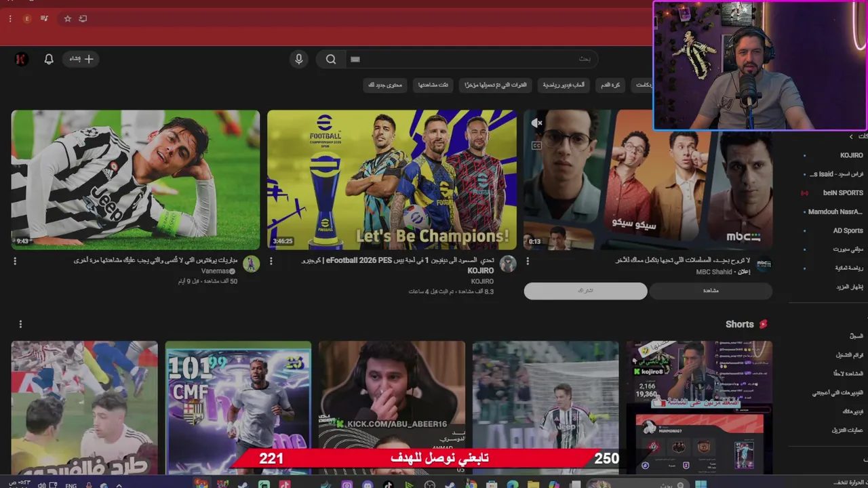Open Playlists 'قوائم التشغيل' in sidebar
This screenshot has height=488, width=868.
[849, 354]
